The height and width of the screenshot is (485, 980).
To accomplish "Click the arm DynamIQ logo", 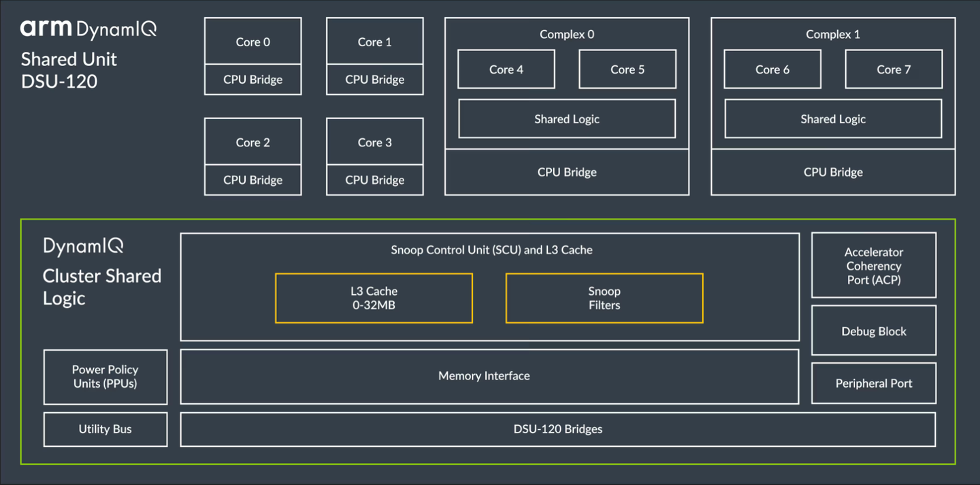I will coord(88,29).
